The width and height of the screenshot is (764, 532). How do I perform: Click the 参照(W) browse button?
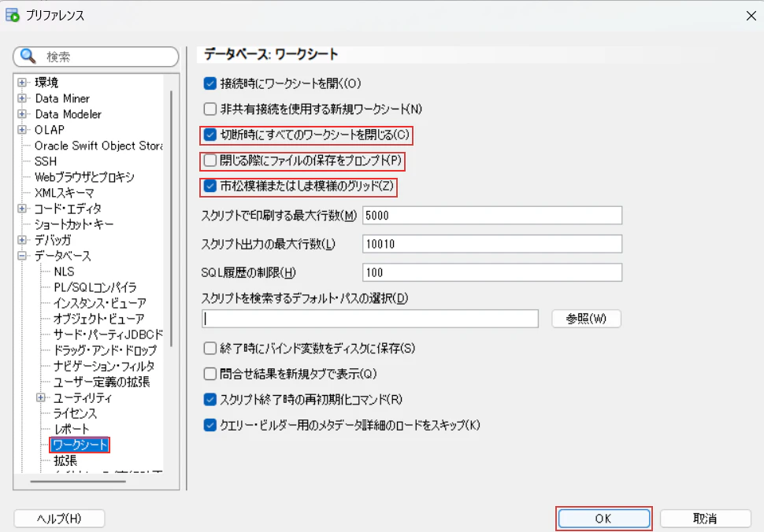tap(586, 319)
